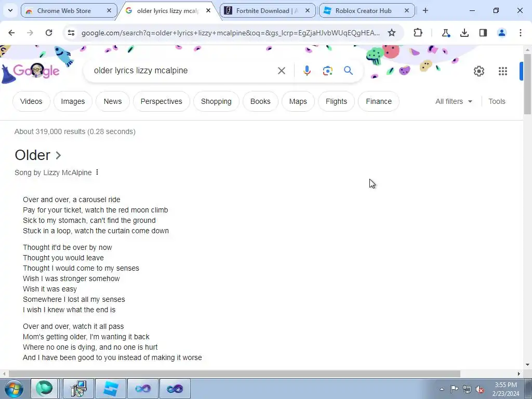Viewport: 532px width, 399px height.
Task: Close the older lyrics lizzy mcalpine tab
Action: (x=208, y=10)
